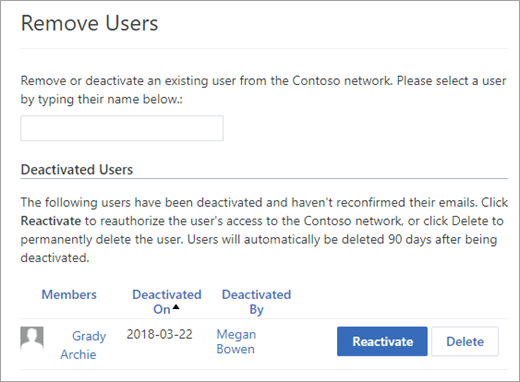This screenshot has width=520, height=382.
Task: Click the ascending sort arrow indicator
Action: coord(176,307)
